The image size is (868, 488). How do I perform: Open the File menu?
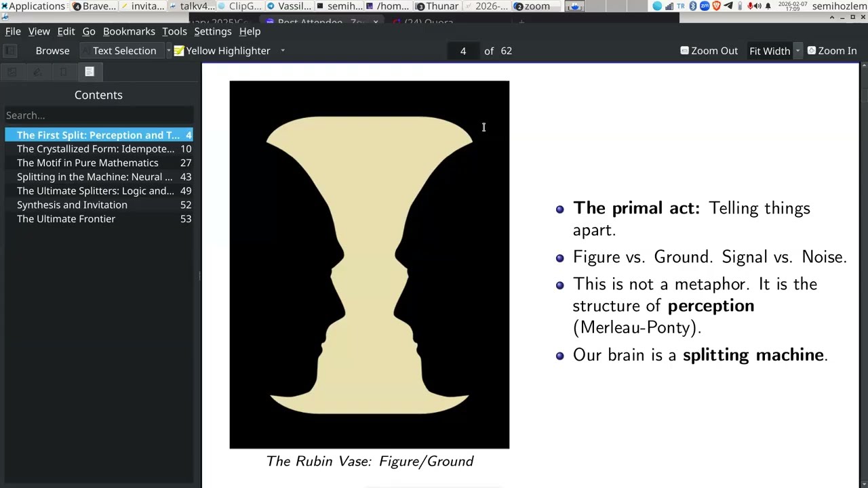tap(13, 31)
